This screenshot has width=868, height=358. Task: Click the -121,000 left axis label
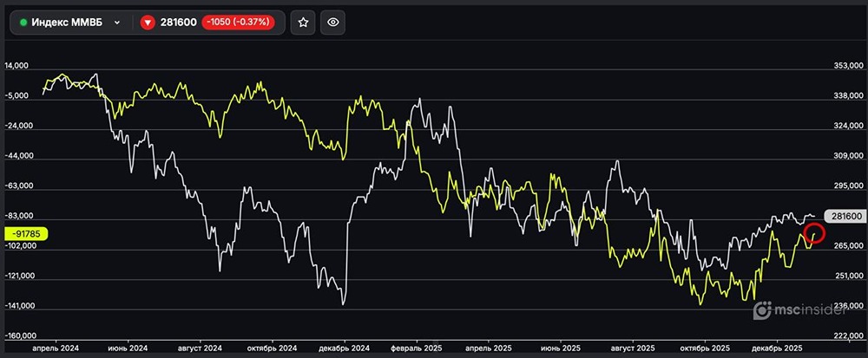coord(21,277)
